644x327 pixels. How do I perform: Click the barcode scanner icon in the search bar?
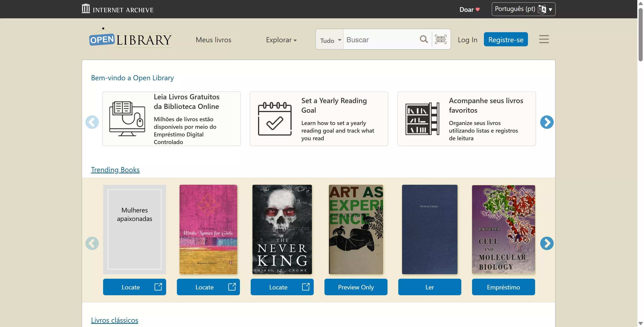pos(441,39)
